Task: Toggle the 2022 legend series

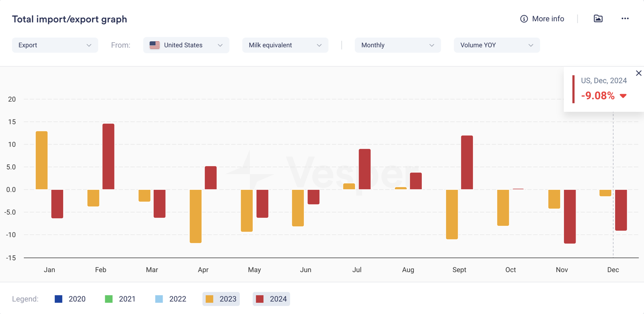Action: tap(171, 299)
